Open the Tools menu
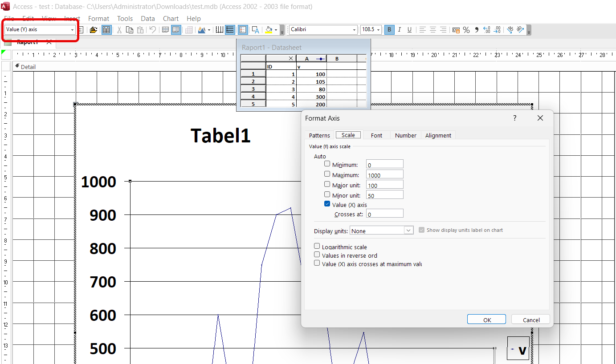The height and width of the screenshot is (364, 616). pyautogui.click(x=125, y=18)
